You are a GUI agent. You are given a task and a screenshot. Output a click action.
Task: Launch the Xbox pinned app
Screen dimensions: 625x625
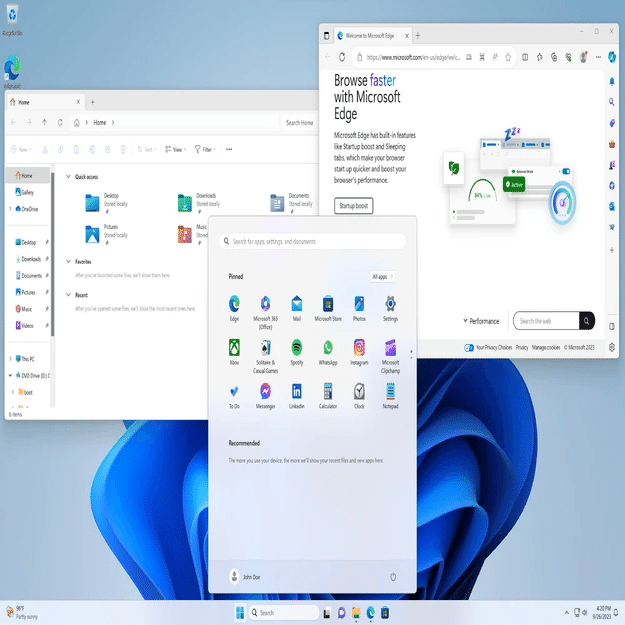(234, 352)
